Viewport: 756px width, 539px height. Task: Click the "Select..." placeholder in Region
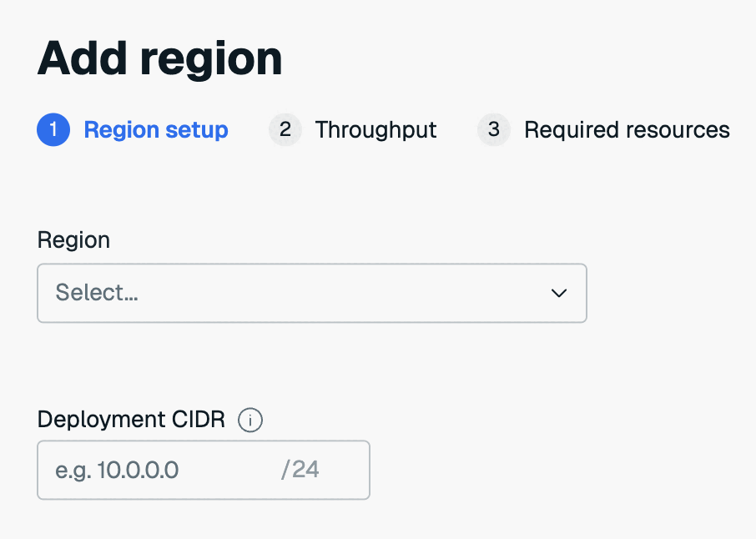pyautogui.click(x=97, y=293)
